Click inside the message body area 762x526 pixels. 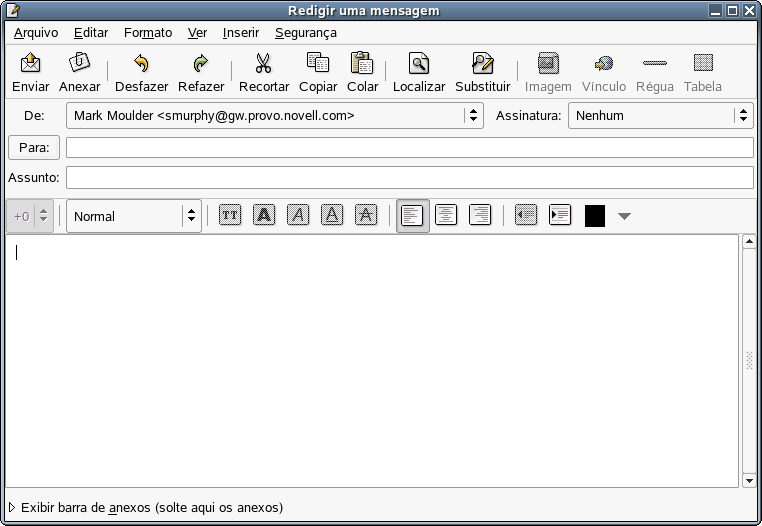point(372,361)
